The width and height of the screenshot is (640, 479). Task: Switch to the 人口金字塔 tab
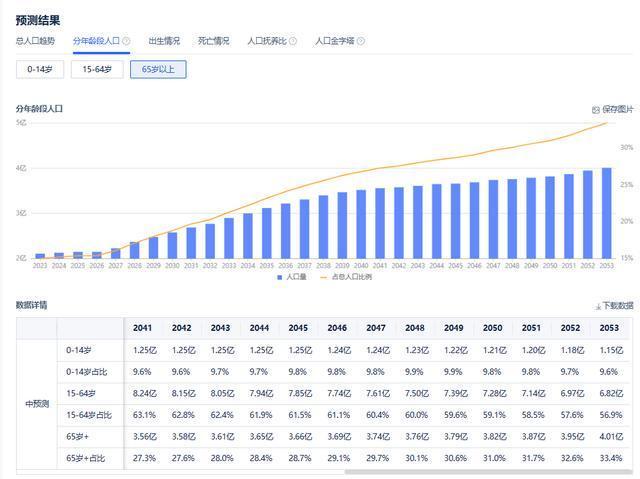pyautogui.click(x=334, y=41)
